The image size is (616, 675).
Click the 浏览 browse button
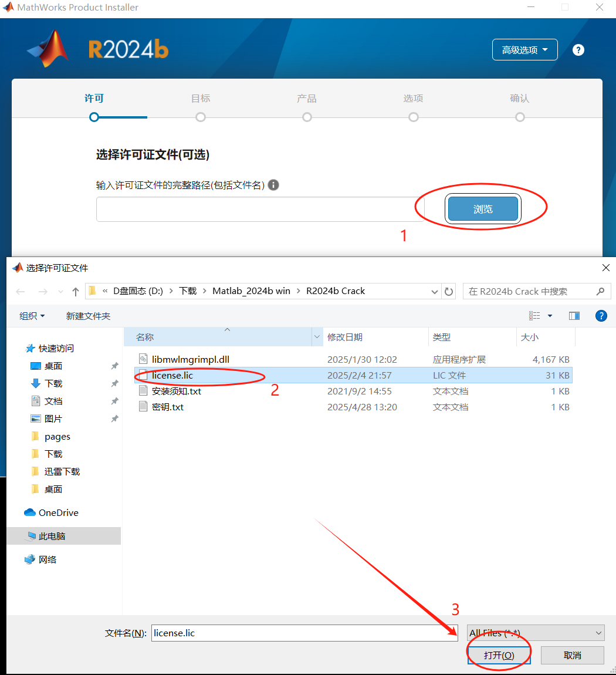click(483, 209)
